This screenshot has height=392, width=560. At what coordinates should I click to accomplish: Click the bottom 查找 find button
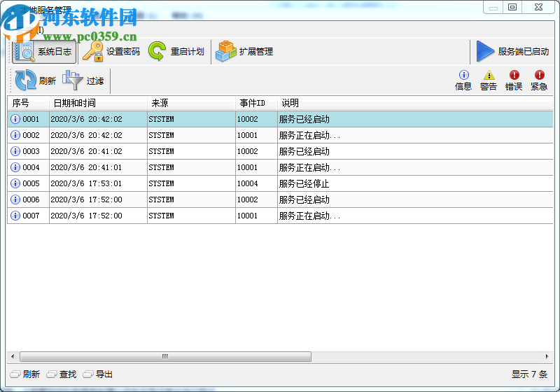point(62,374)
